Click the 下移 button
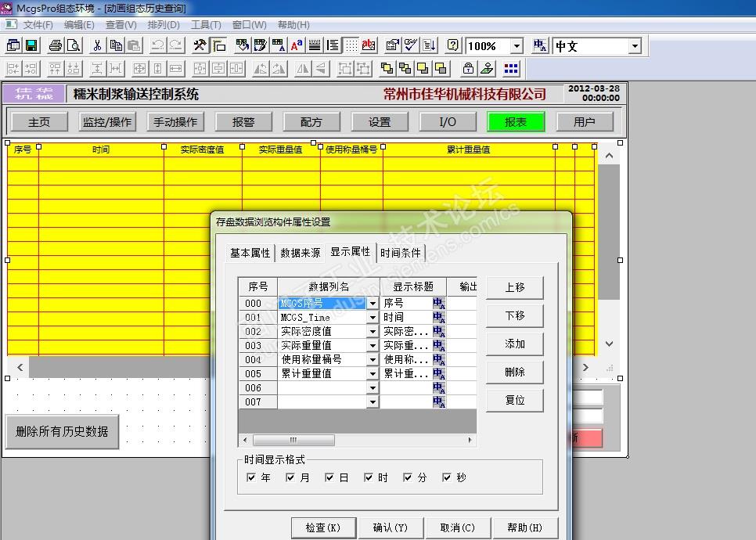The height and width of the screenshot is (540, 756). tap(514, 316)
